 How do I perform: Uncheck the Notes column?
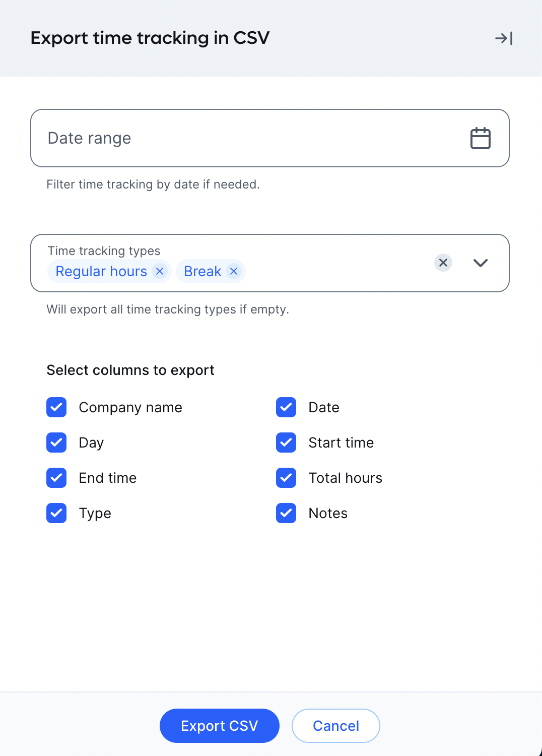tap(286, 513)
